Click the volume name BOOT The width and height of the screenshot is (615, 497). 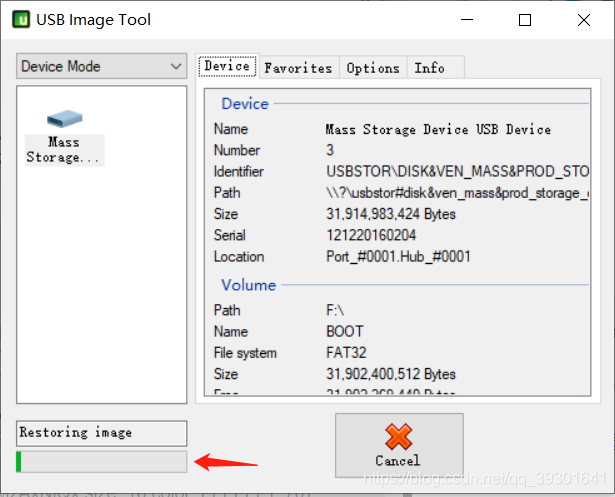tap(345, 331)
